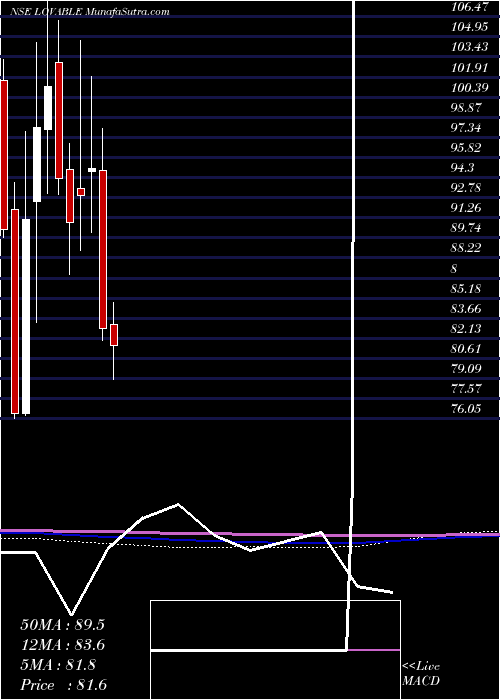Select the 106.47 price axis label
500x700 pixels.
tap(470, 6)
